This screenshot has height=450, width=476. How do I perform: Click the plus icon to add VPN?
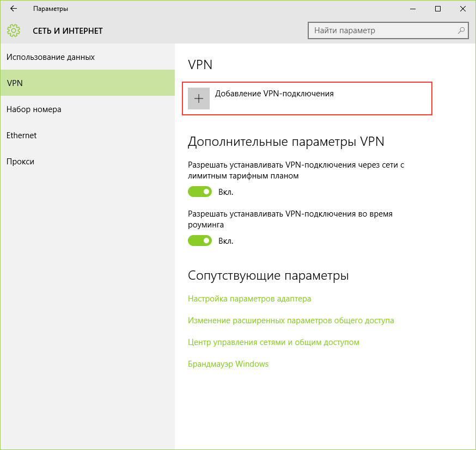(x=199, y=98)
